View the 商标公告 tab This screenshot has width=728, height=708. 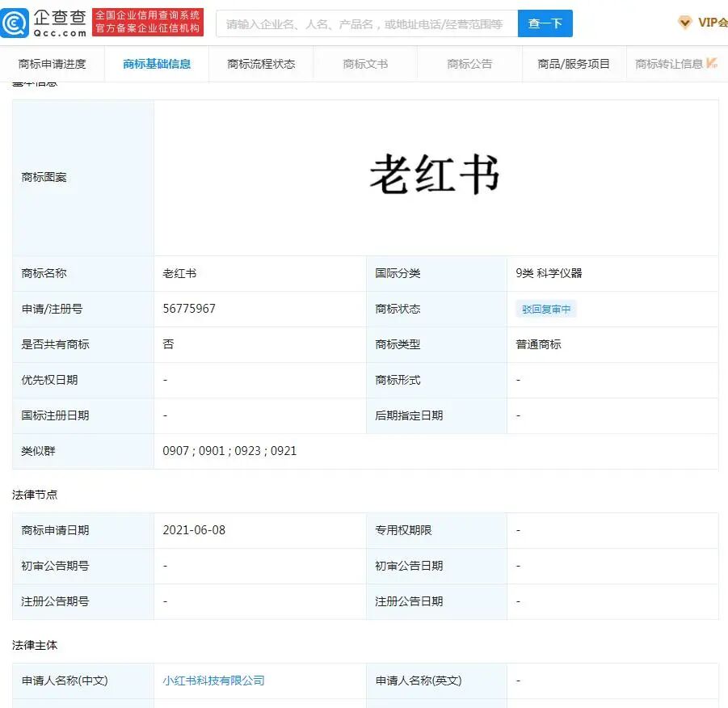469,62
